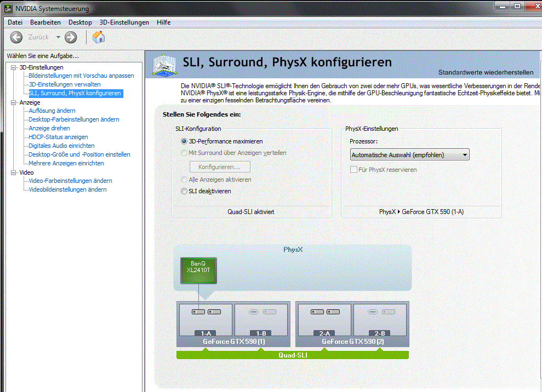Click GeForce GTX 590 (1) label
The image size is (542, 392).
[x=233, y=342]
